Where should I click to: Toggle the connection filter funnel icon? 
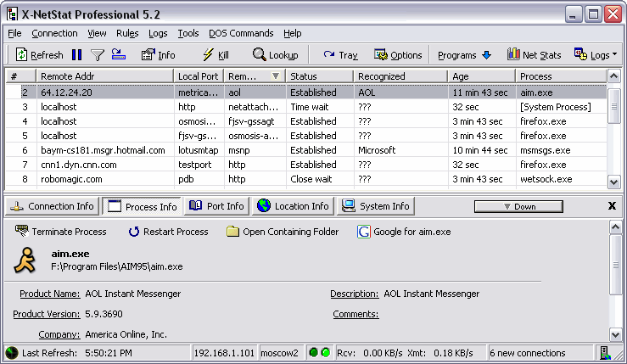(98, 55)
